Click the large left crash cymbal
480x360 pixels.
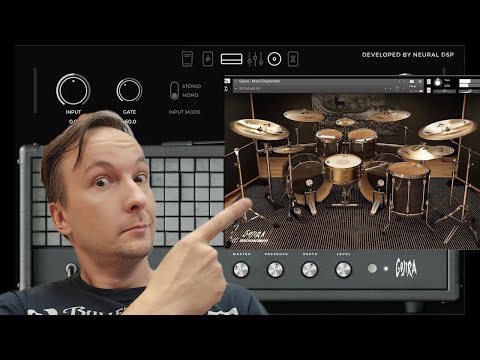[x=259, y=129]
